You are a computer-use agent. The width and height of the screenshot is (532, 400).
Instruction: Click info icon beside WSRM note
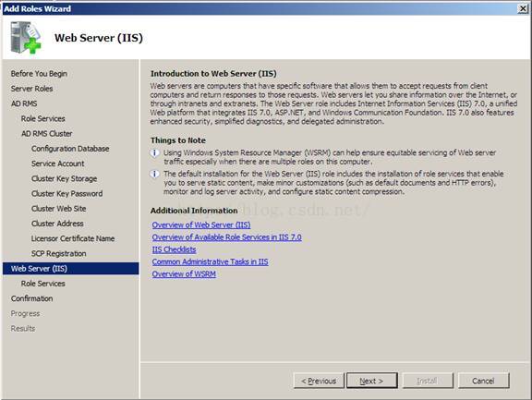pos(155,152)
